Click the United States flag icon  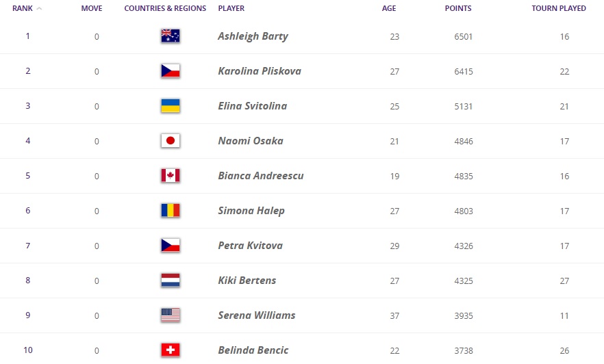(x=171, y=315)
